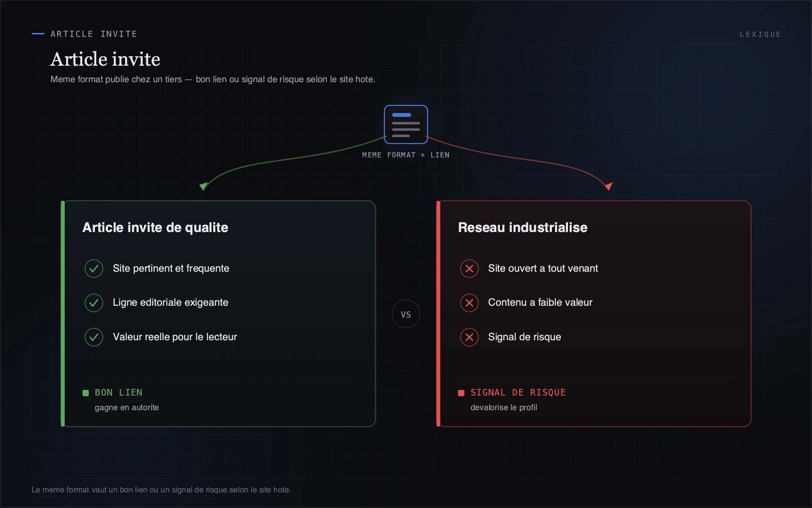Click the document icon above MEME FORMAT + LIEN
812x508 pixels.
[406, 124]
